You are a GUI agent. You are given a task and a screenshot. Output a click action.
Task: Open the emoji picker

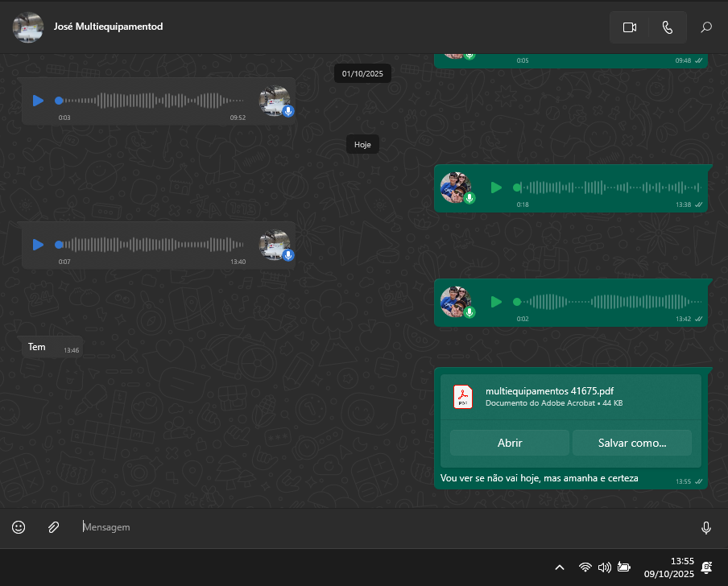click(19, 527)
